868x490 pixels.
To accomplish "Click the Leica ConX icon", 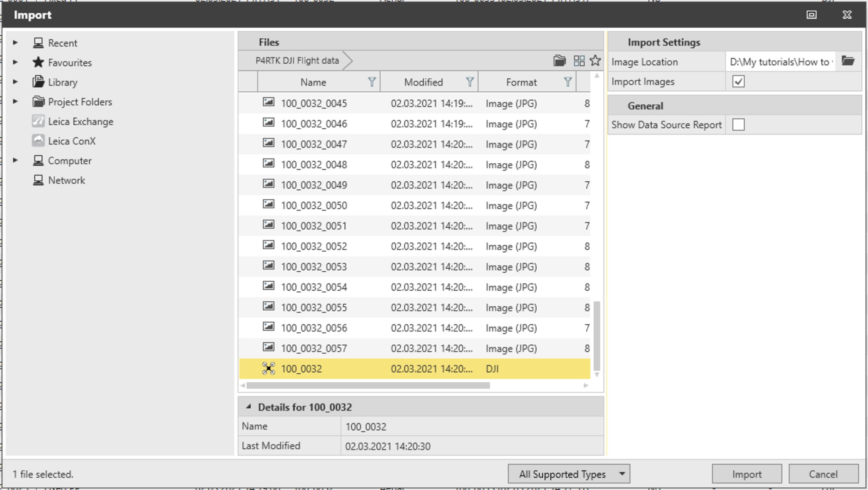I will 38,141.
